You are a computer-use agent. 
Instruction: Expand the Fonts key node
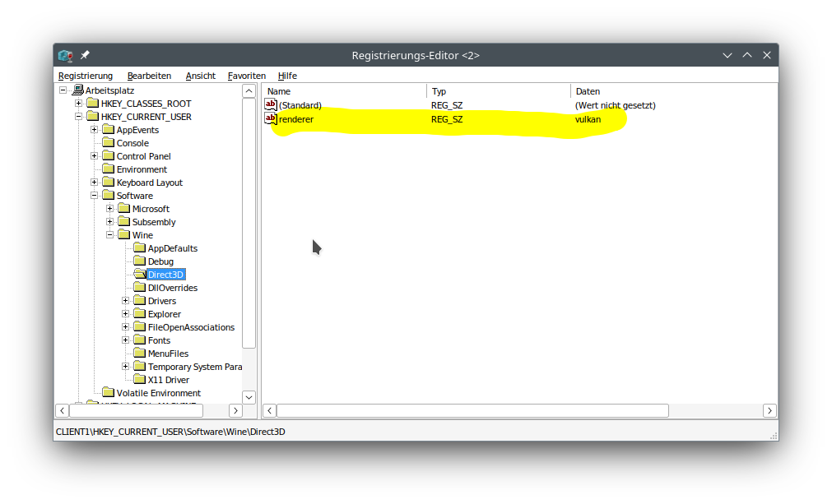126,340
